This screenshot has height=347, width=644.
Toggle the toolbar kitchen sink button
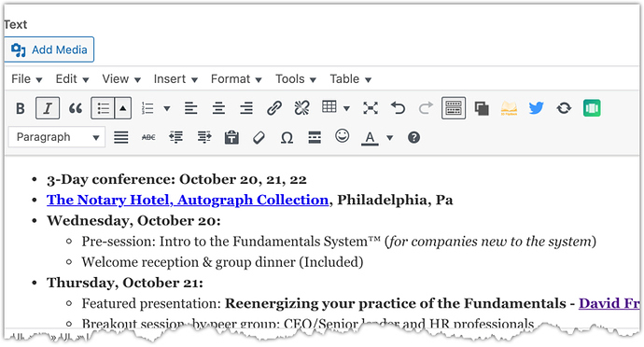454,108
